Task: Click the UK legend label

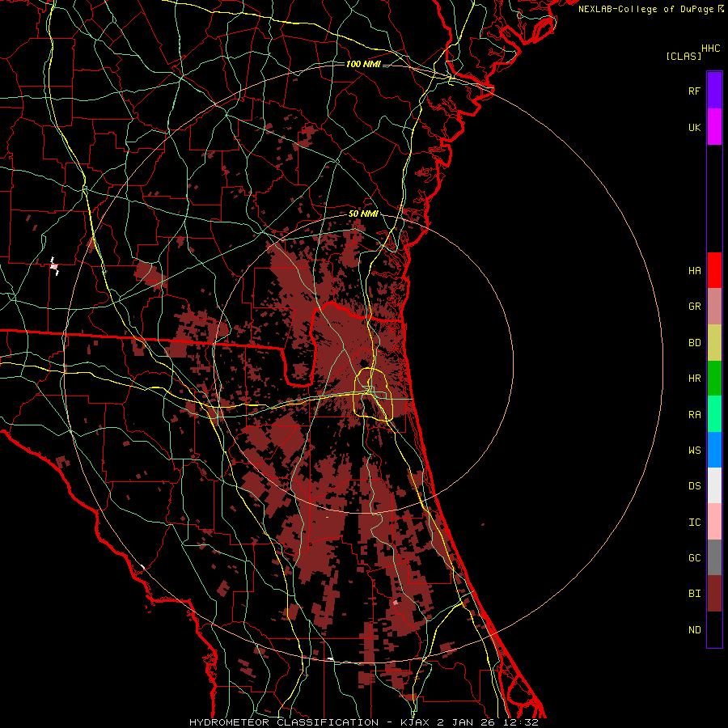Action: [694, 127]
